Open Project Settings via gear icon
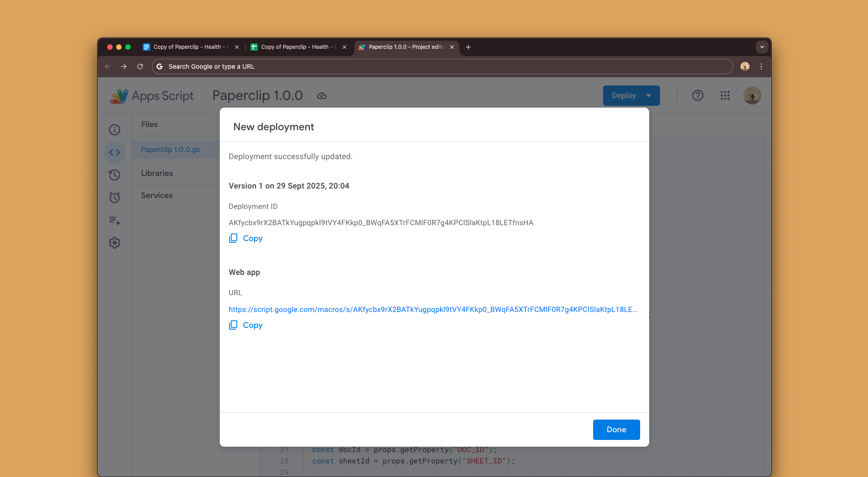Image resolution: width=868 pixels, height=477 pixels. [x=115, y=243]
